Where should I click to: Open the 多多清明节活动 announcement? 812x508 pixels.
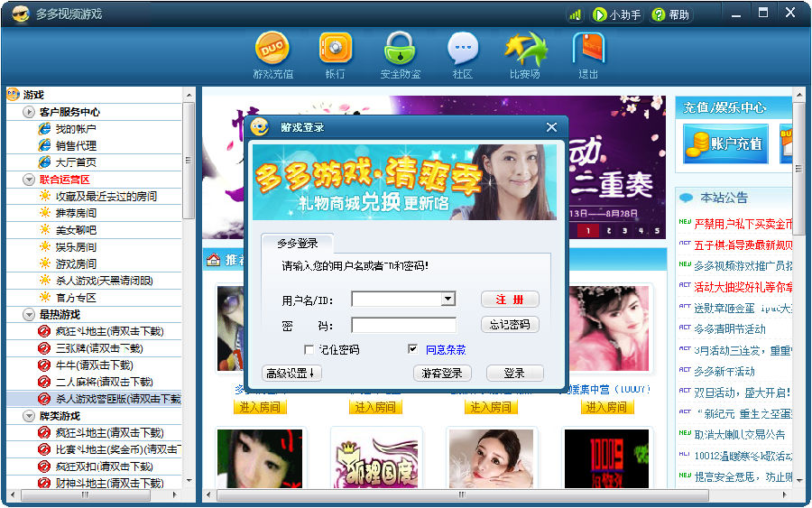tap(729, 328)
